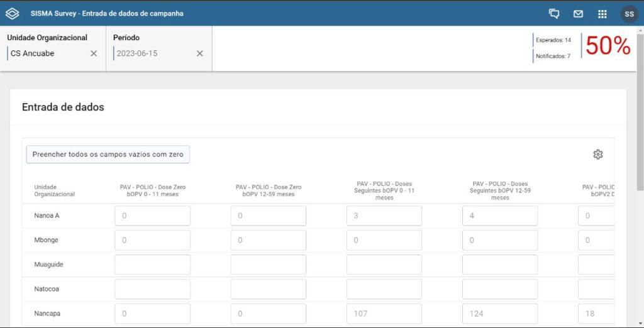Open the apps grid menu icon

coord(602,14)
